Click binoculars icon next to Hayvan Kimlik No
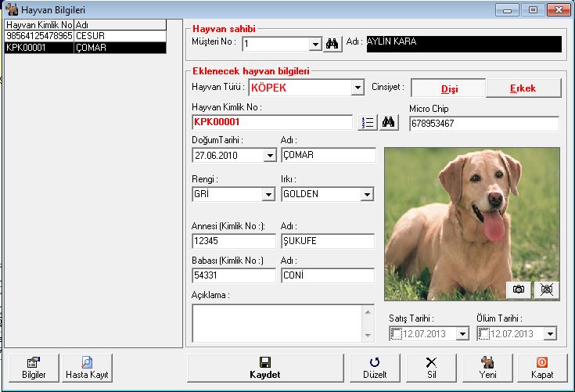The height and width of the screenshot is (392, 575). [x=388, y=123]
